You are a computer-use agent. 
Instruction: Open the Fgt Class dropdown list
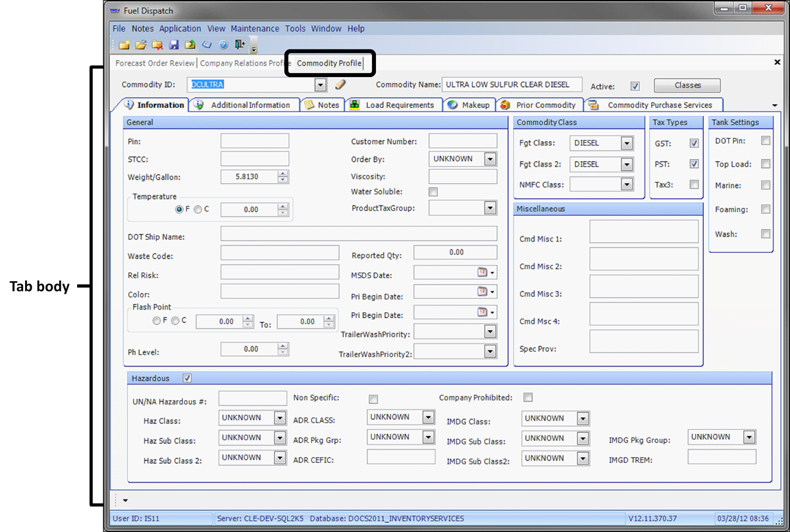click(627, 144)
